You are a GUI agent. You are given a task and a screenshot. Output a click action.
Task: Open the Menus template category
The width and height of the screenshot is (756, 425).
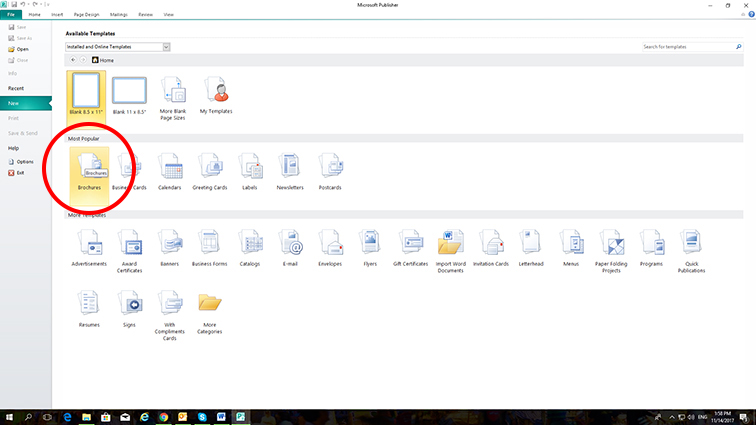coord(571,247)
